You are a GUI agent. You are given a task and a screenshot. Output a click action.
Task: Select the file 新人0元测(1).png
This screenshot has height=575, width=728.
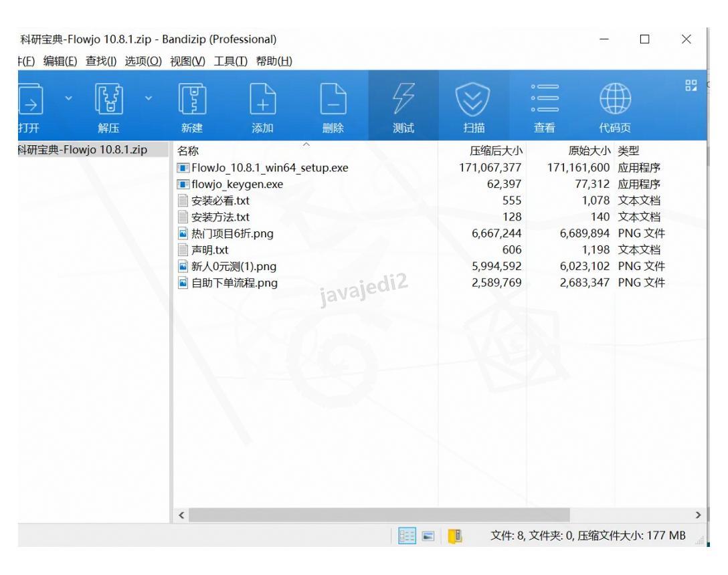[x=234, y=266]
